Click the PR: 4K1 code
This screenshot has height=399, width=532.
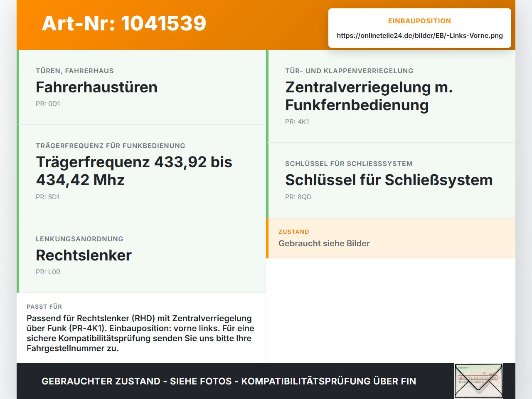[297, 121]
